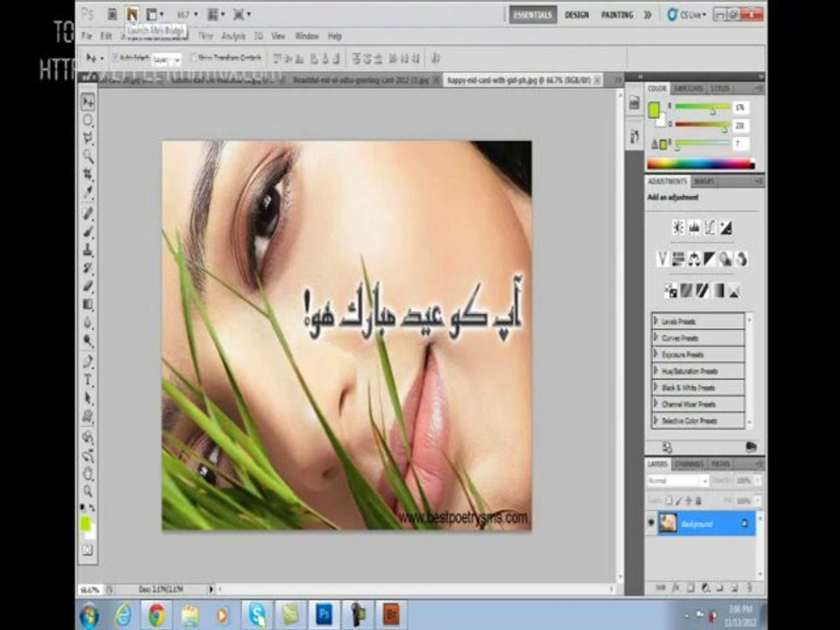Switch to the Channels tab
Viewport: 840px width, 630px height.
(x=689, y=464)
